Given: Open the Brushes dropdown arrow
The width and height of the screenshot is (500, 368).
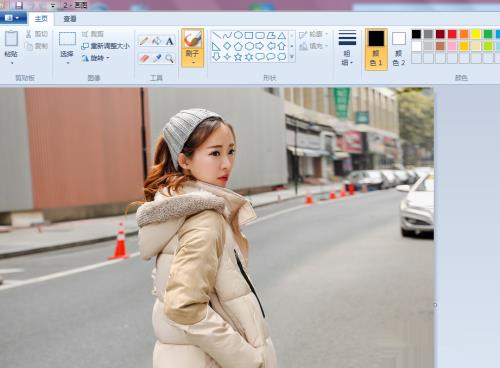Looking at the screenshot, I should click(192, 62).
